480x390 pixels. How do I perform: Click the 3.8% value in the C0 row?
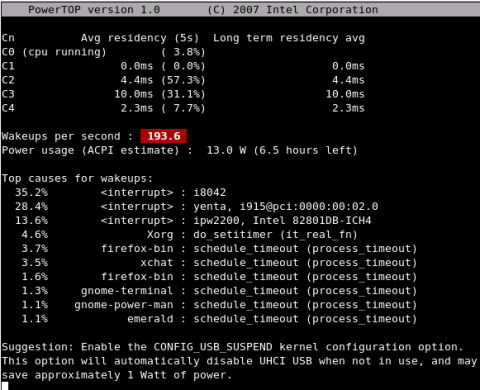pos(188,52)
